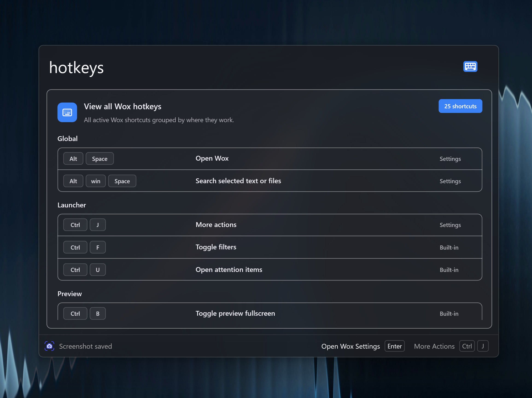Click Settings source in Search selected text row
Screen dimensions: 532x398
[450, 181]
